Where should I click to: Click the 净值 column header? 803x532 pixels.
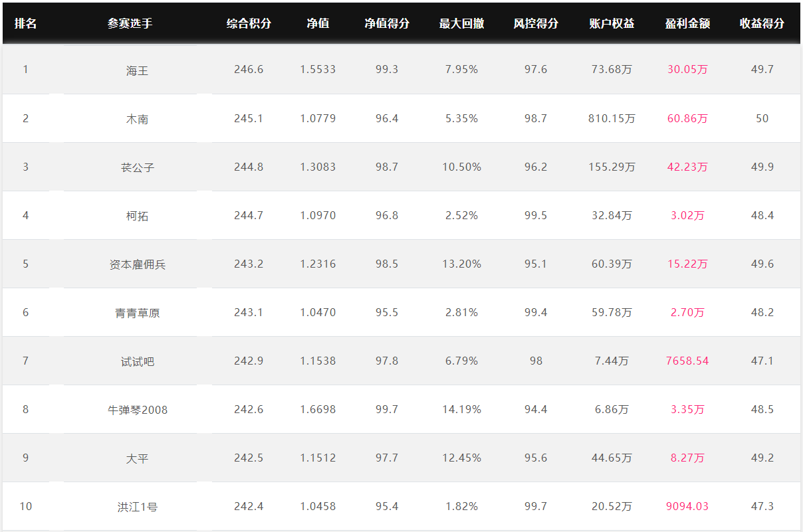pos(318,23)
